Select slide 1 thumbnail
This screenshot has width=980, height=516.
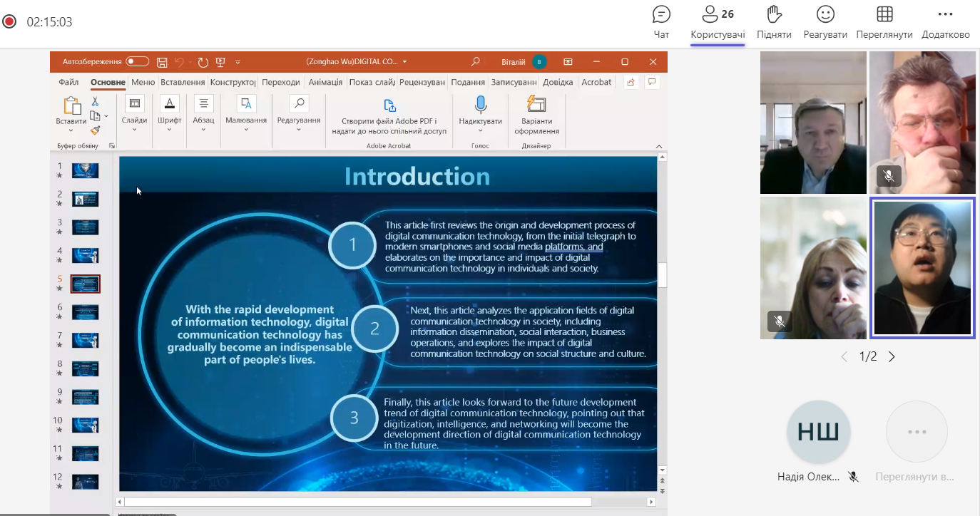tap(85, 170)
